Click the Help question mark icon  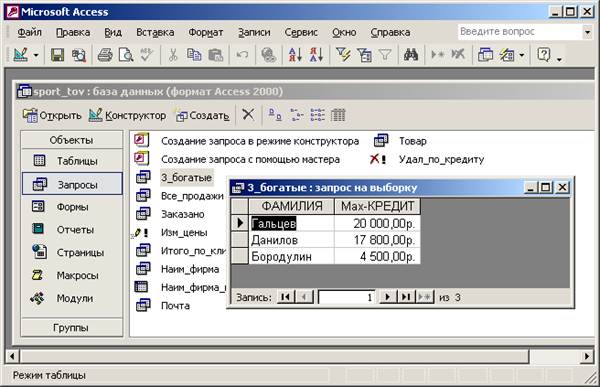point(543,55)
